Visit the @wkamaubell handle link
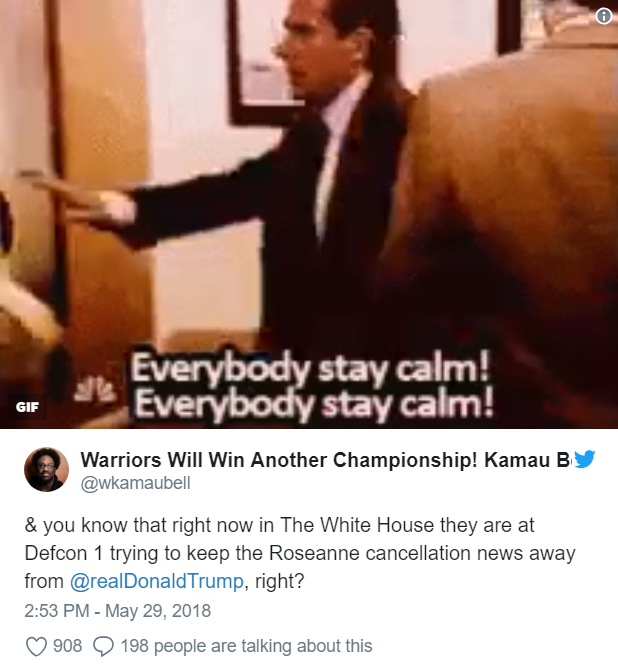This screenshot has width=618, height=667. click(135, 483)
